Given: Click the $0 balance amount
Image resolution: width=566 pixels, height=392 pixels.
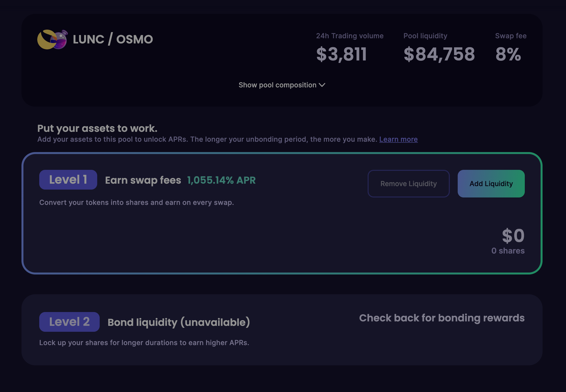Looking at the screenshot, I should (513, 235).
